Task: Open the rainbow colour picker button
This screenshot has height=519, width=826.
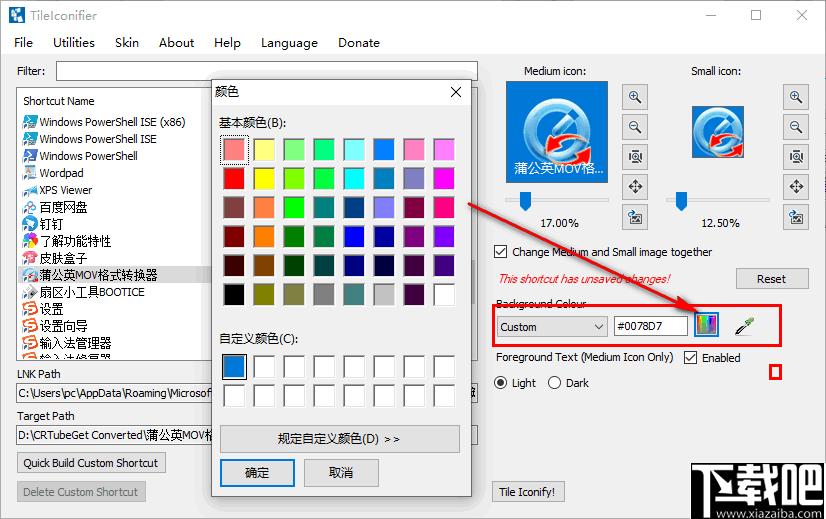Action: [x=706, y=324]
